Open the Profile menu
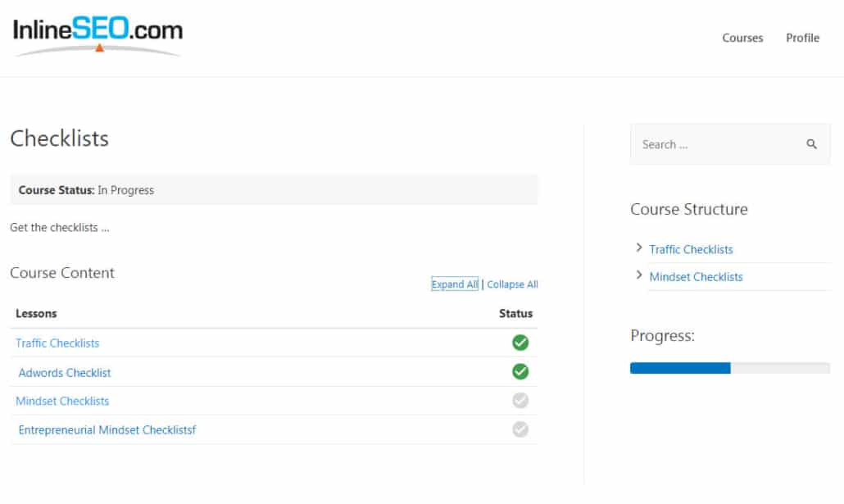Viewport: 844px width, 504px height. pos(802,38)
